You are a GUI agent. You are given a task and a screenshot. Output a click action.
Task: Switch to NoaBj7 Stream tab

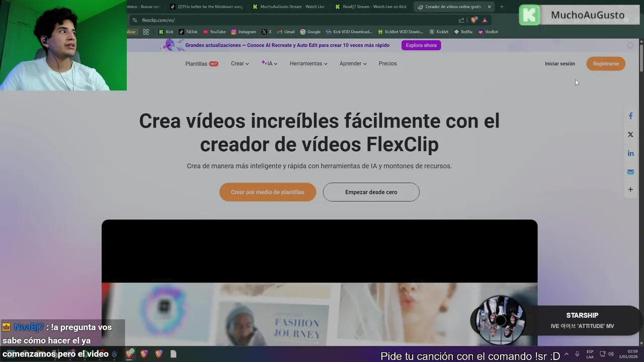click(x=372, y=7)
